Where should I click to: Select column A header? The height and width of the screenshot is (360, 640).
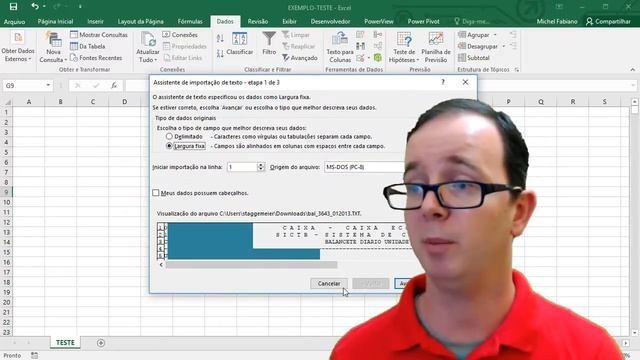(29, 102)
